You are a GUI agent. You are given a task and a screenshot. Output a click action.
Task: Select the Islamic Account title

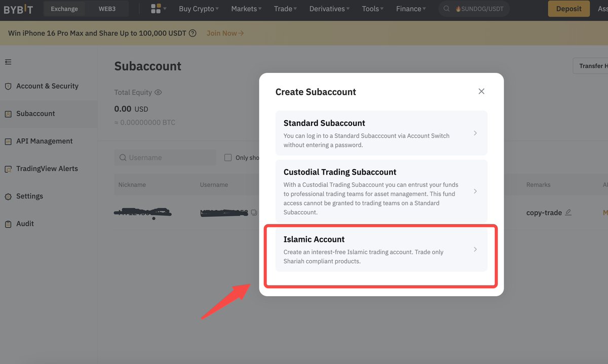tap(314, 239)
